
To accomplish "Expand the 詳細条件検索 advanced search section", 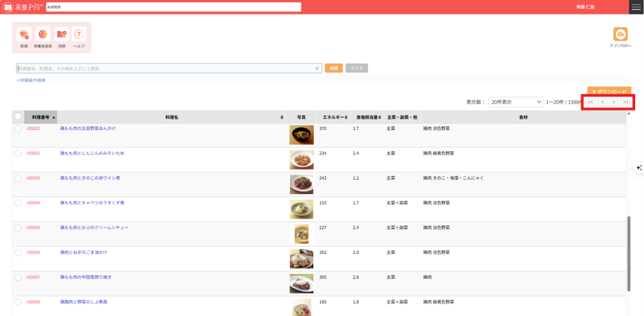I will [31, 80].
